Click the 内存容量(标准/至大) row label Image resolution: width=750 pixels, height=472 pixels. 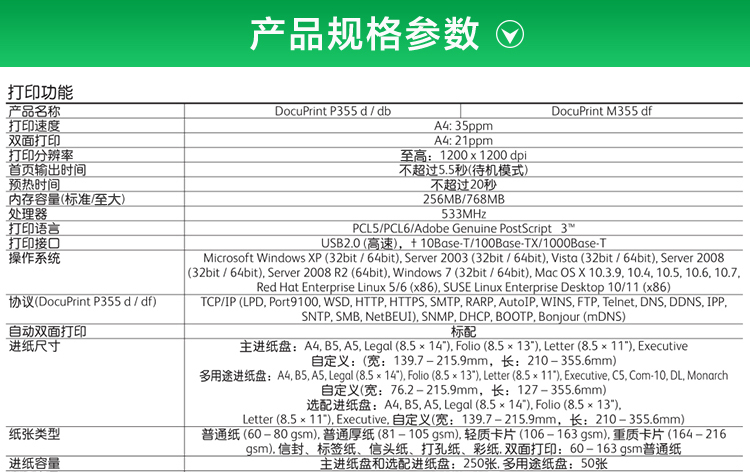[67, 199]
